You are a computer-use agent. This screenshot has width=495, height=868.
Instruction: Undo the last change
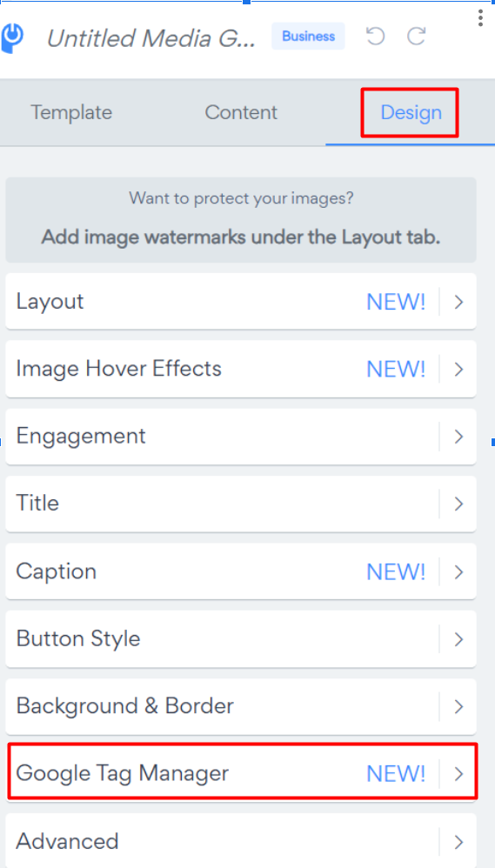(376, 37)
